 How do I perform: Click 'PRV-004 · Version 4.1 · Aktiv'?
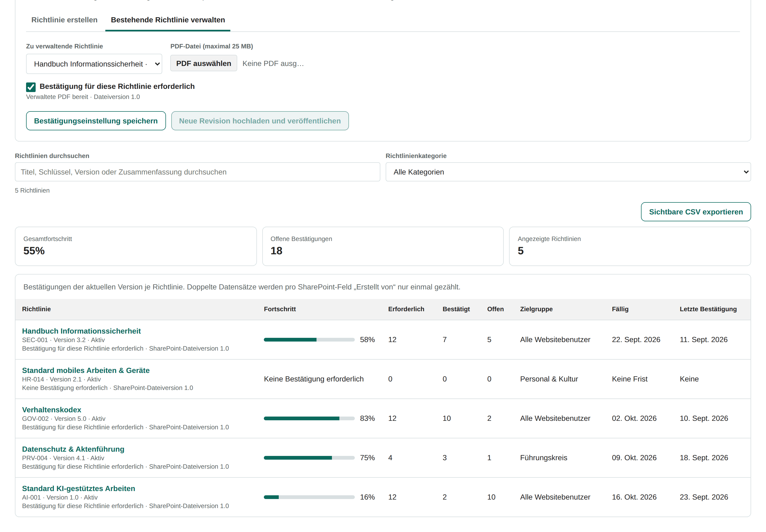(x=63, y=458)
